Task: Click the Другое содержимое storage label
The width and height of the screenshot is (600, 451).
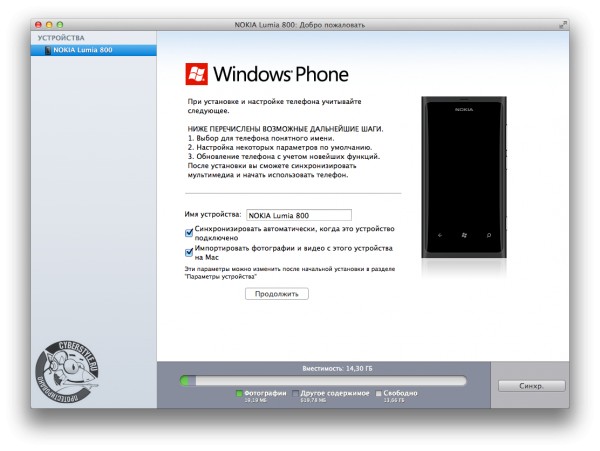Action: click(335, 393)
